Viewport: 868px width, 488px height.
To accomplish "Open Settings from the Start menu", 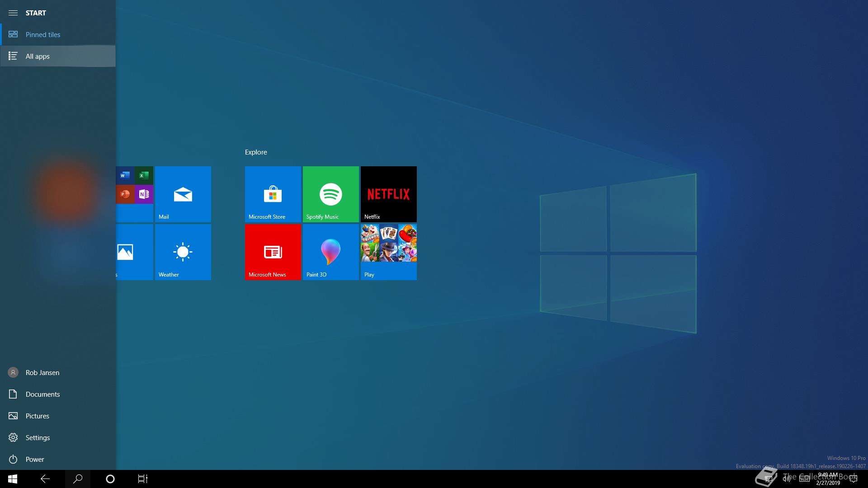I will 58,437.
